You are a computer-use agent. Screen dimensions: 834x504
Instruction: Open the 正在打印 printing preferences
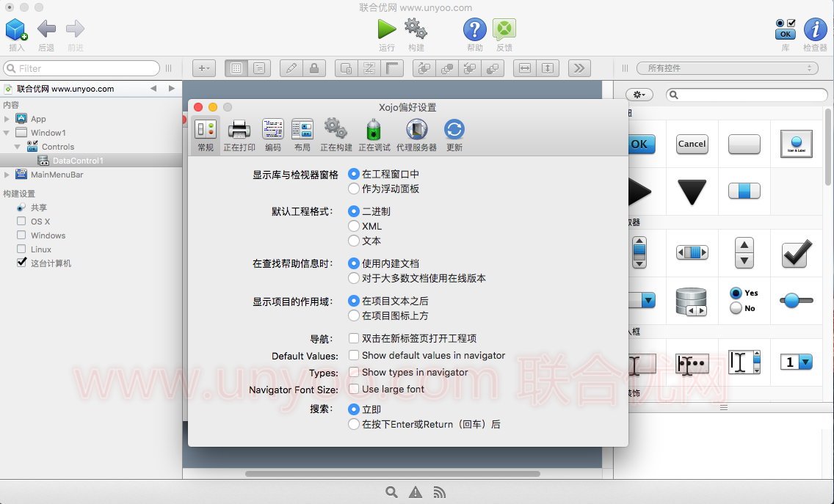coord(239,135)
